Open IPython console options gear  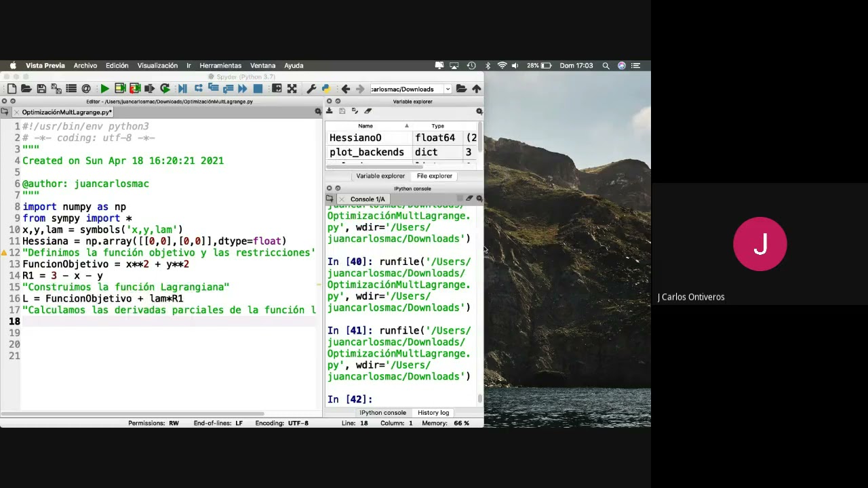pyautogui.click(x=479, y=199)
